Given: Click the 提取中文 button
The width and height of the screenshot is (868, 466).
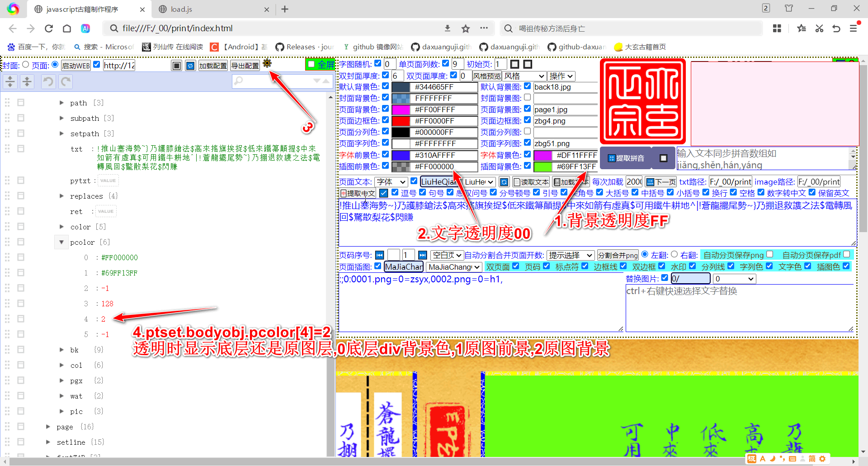Looking at the screenshot, I should coord(359,193).
